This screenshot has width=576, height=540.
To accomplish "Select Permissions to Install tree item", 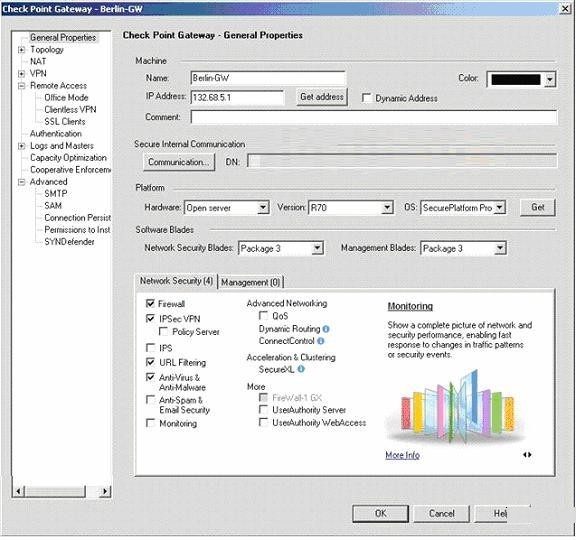I will [x=77, y=230].
